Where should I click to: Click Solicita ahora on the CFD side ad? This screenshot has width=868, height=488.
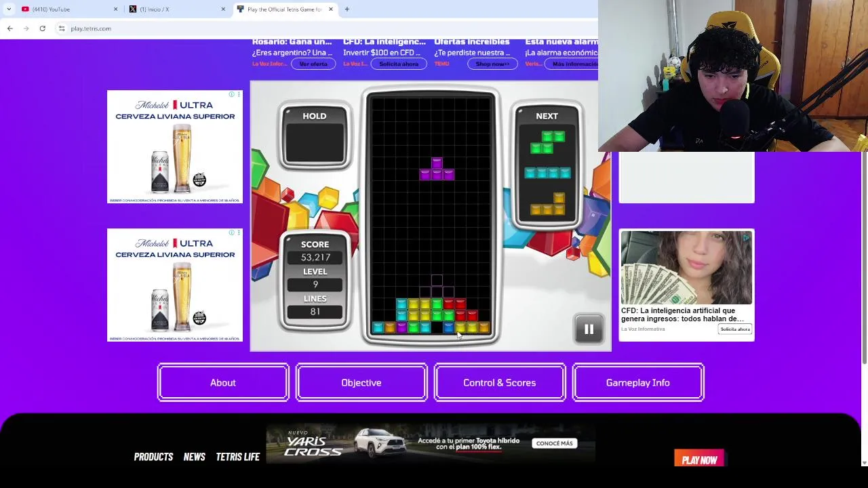tap(735, 329)
